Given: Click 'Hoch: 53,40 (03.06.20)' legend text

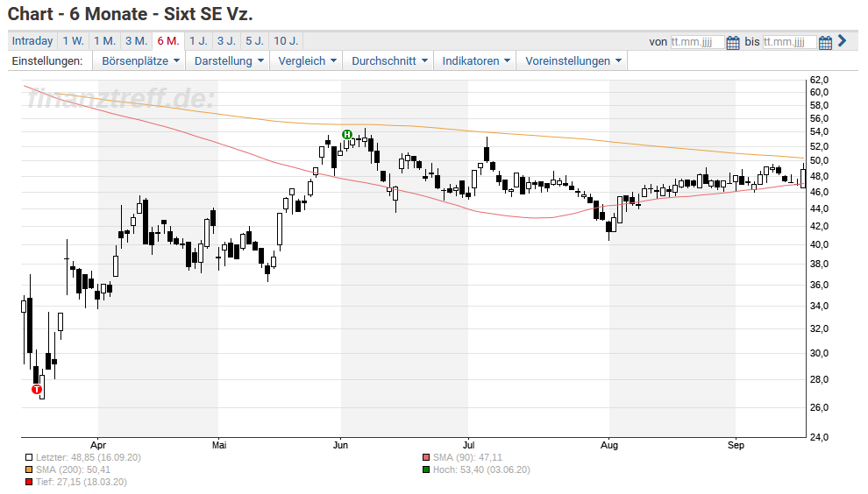Looking at the screenshot, I should click(481, 469).
